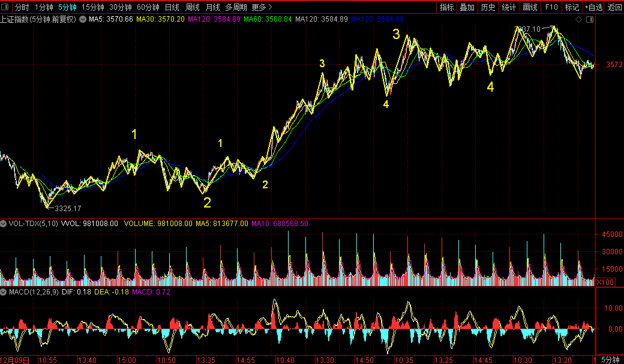Add to watchlist with +自选

pos(594,7)
